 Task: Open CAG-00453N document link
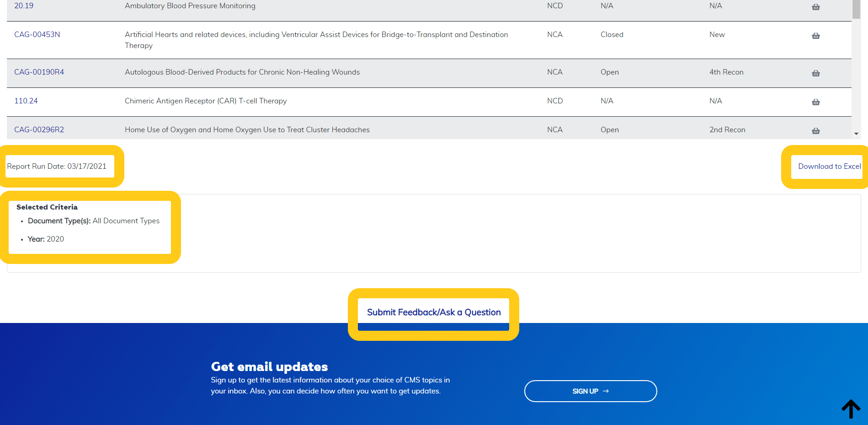click(x=37, y=35)
